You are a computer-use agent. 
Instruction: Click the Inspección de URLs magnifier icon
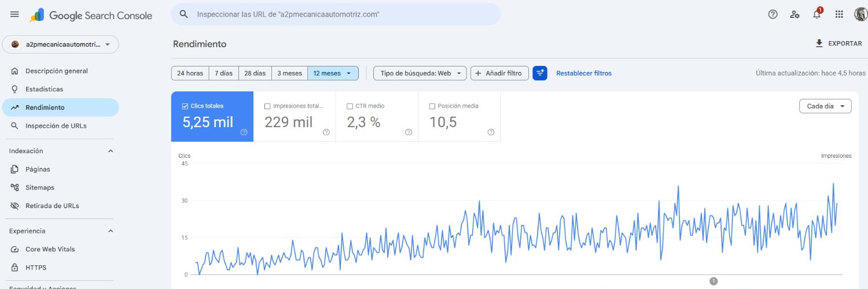[14, 125]
